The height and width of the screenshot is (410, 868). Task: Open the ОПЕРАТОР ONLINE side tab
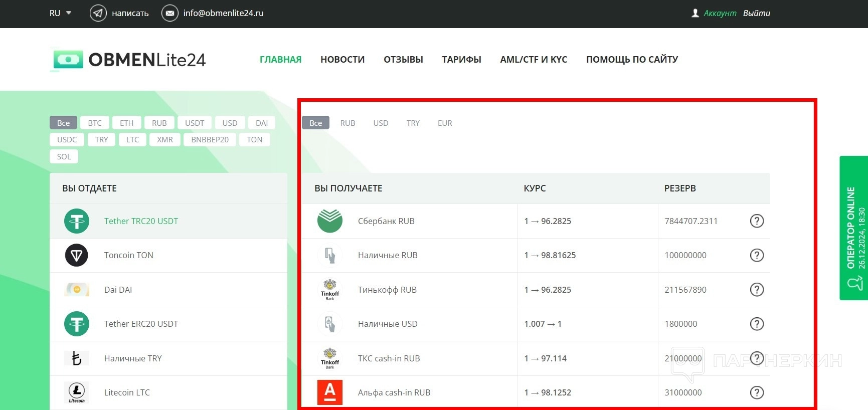point(854,228)
